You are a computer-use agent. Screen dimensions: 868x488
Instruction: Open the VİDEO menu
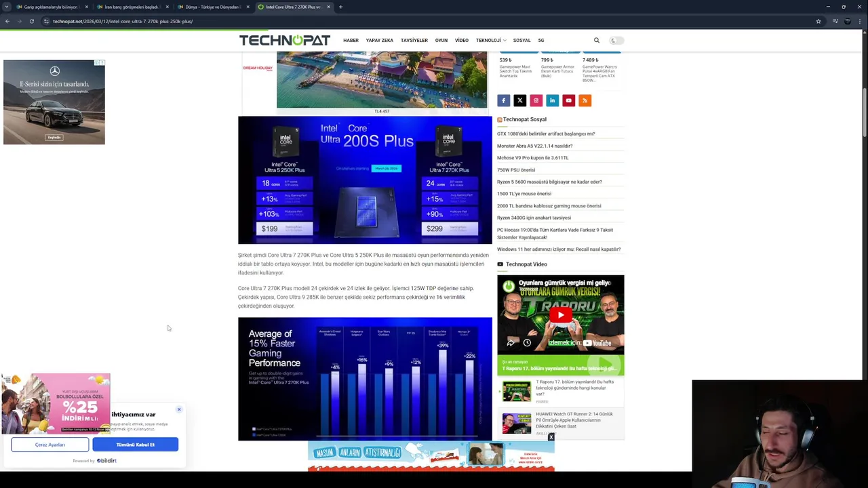[462, 40]
